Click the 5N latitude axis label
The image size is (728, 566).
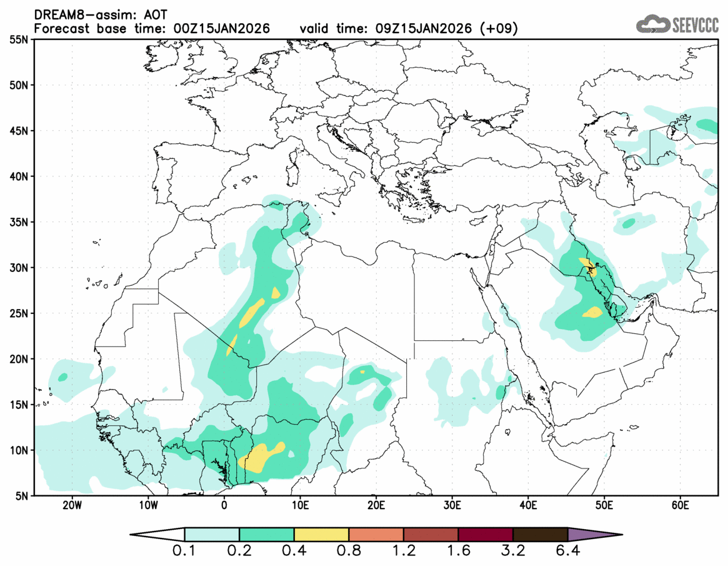coord(22,495)
